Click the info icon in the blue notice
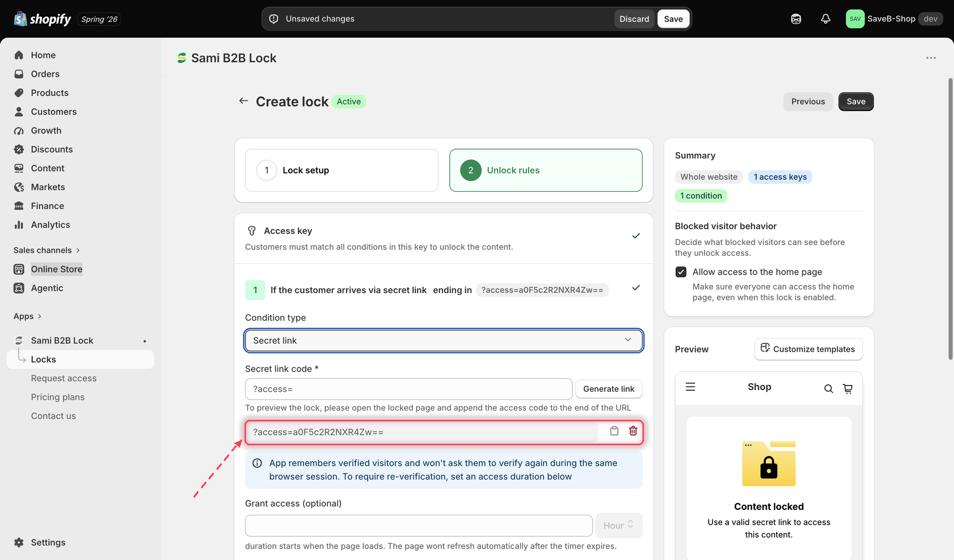This screenshot has width=954, height=560. (257, 463)
